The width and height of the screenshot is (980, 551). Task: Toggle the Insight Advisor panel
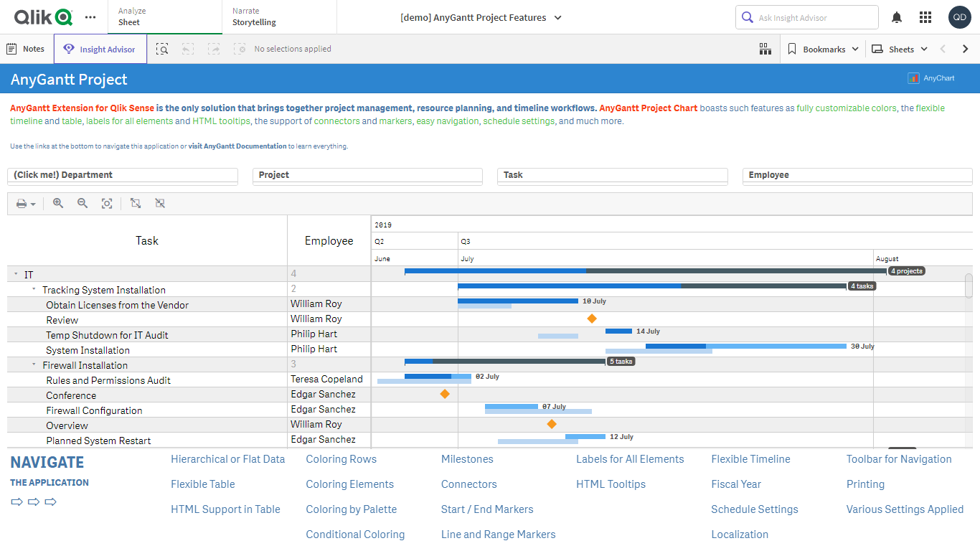coord(100,49)
